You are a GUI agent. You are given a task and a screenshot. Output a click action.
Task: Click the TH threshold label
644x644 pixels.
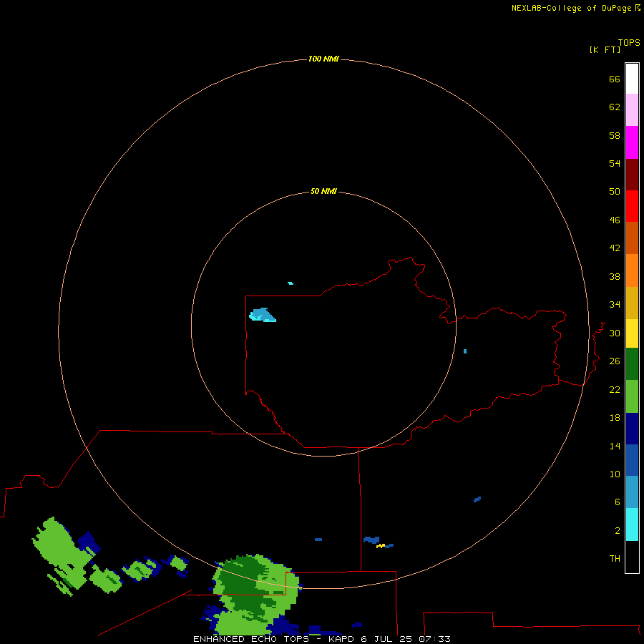[615, 558]
